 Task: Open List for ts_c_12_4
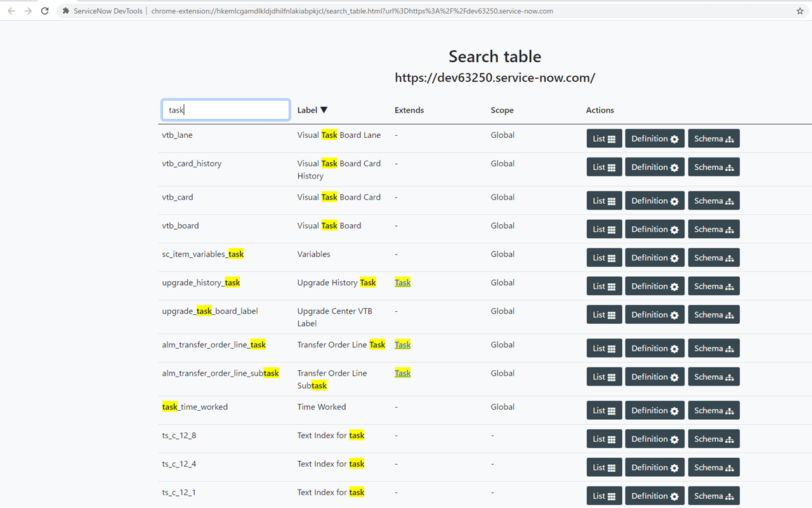[x=604, y=468]
